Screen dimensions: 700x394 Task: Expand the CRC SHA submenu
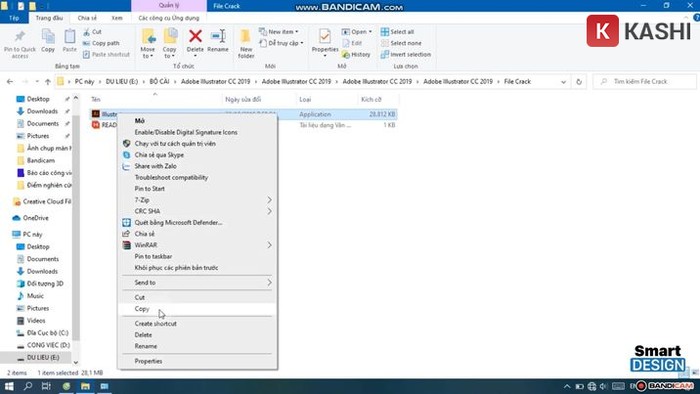click(x=269, y=211)
